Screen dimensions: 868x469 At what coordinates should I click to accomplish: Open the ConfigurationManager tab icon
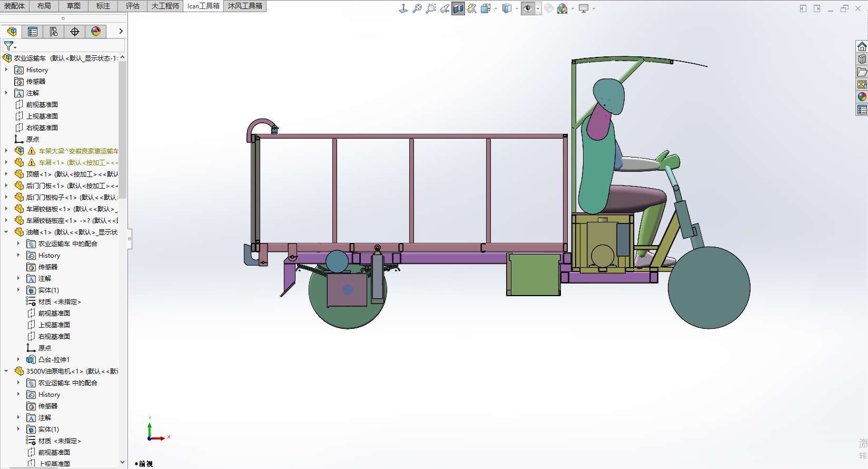click(x=54, y=32)
